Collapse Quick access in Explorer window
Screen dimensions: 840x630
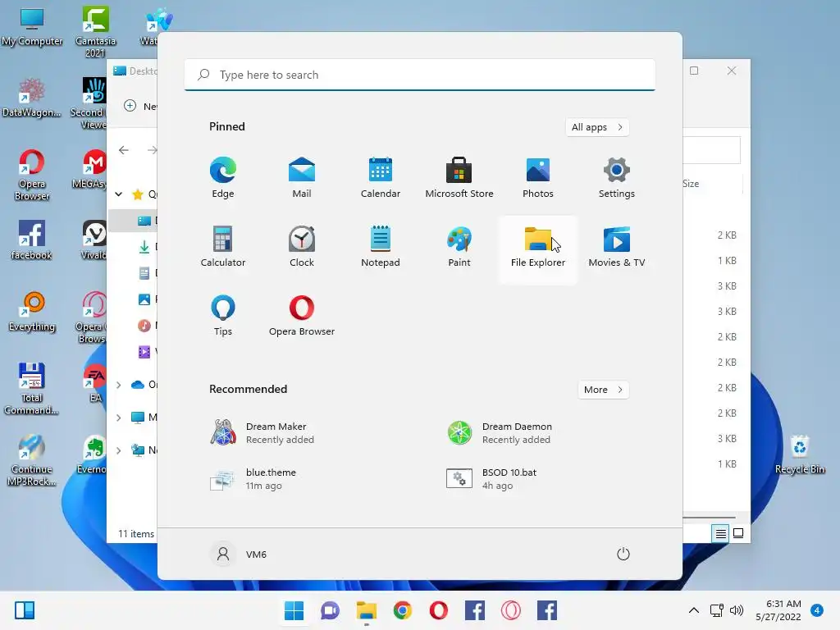tap(119, 194)
